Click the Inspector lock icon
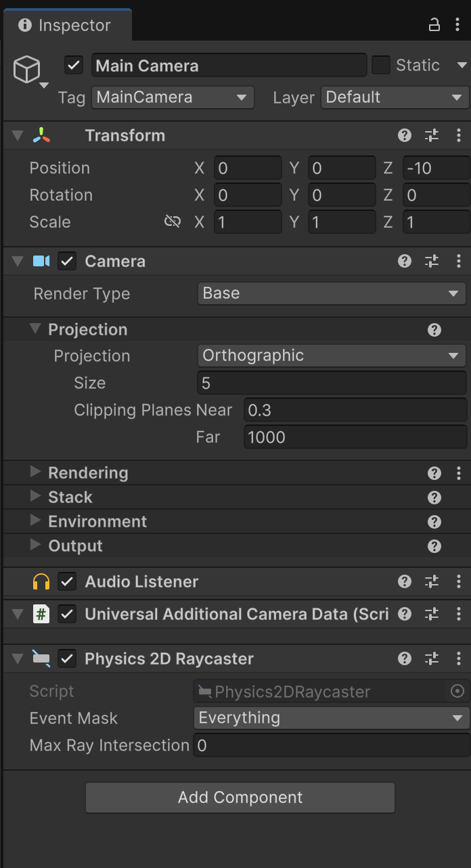This screenshot has width=471, height=868. (434, 25)
